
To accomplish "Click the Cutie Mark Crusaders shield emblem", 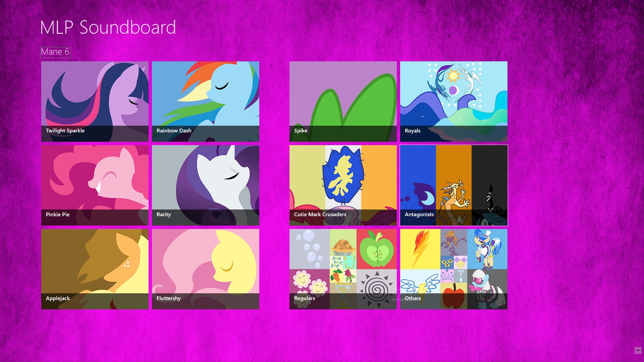I will click(343, 175).
